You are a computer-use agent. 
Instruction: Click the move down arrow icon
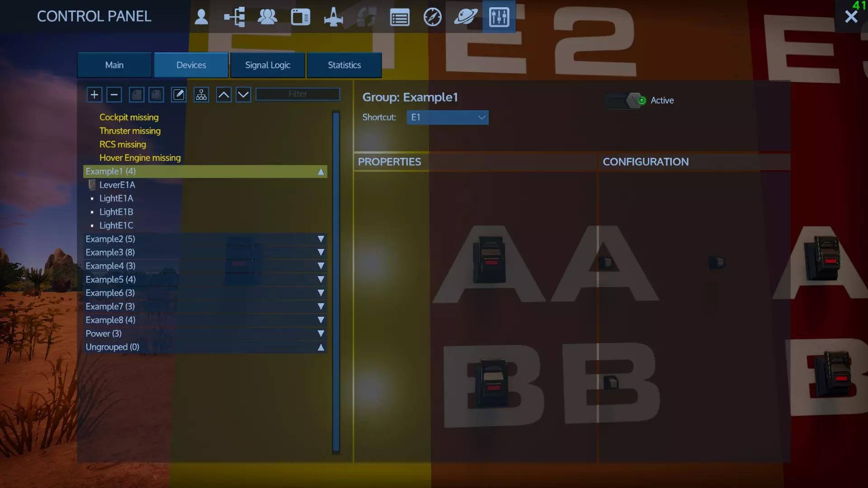[x=243, y=94]
